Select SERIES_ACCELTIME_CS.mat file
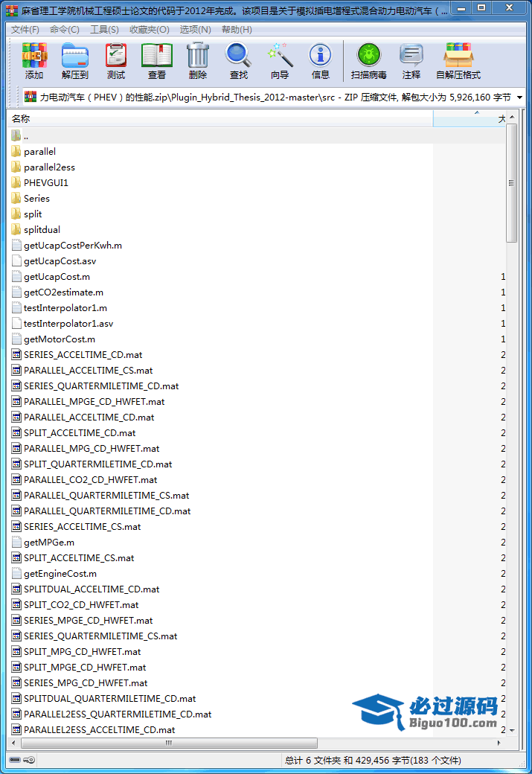Image resolution: width=532 pixels, height=774 pixels. tap(82, 527)
